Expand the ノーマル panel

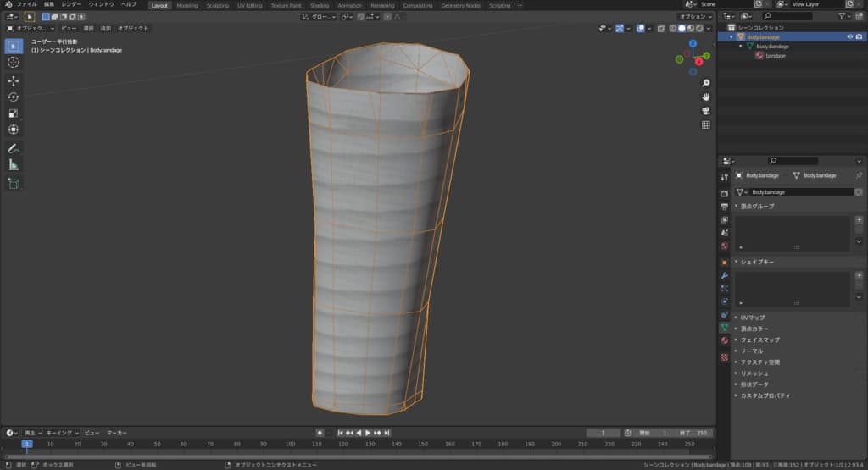tap(752, 351)
